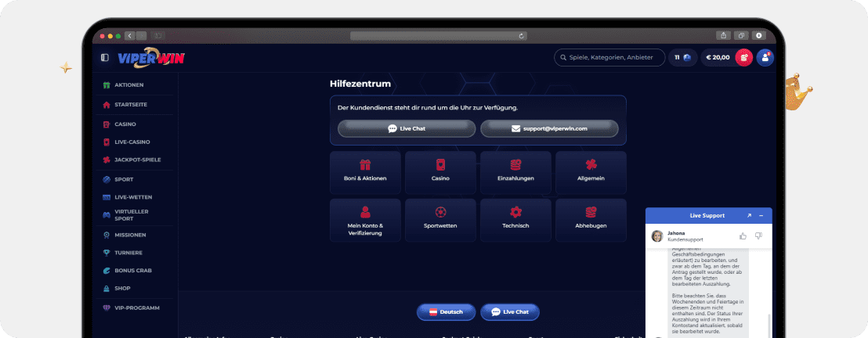This screenshot has height=338, width=868.
Task: Select Turniere in the sidebar menu
Action: click(129, 252)
